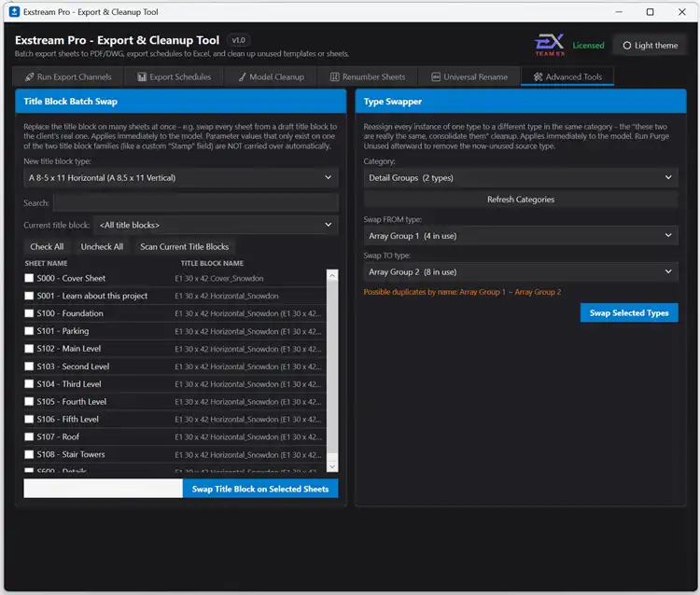Open the Renumber Sheets tab
The image size is (700, 595).
(x=368, y=76)
